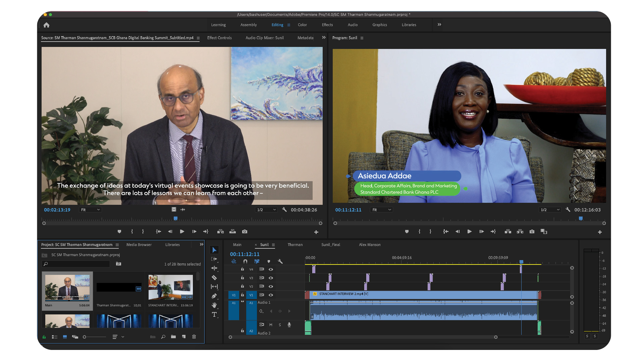Show hidden Source panel tabs chevron
This screenshot has width=644, height=362.
pos(324,38)
